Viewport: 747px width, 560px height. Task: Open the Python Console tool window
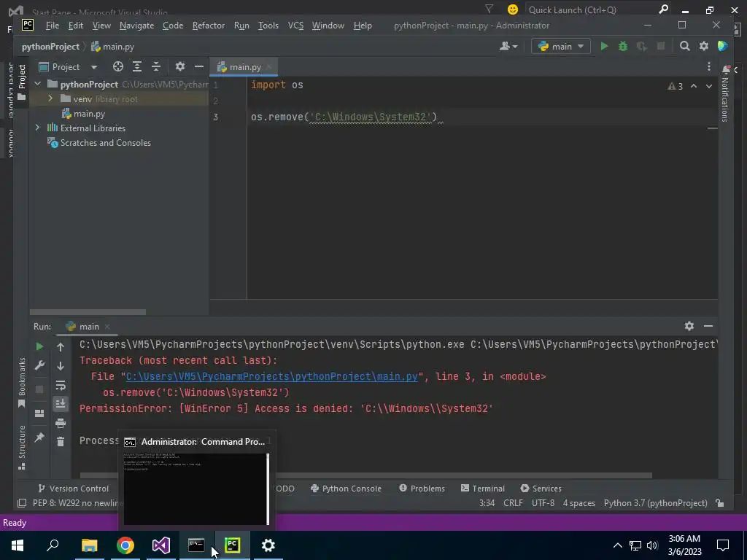[x=346, y=488]
